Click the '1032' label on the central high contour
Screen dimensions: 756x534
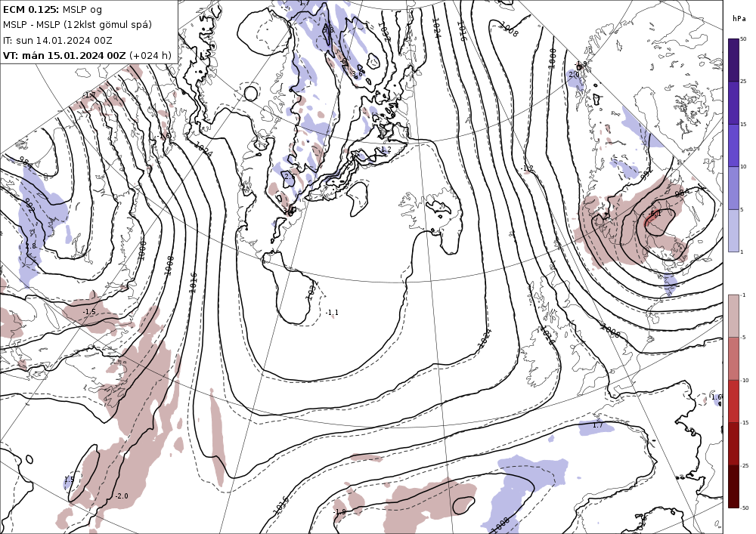click(311, 291)
